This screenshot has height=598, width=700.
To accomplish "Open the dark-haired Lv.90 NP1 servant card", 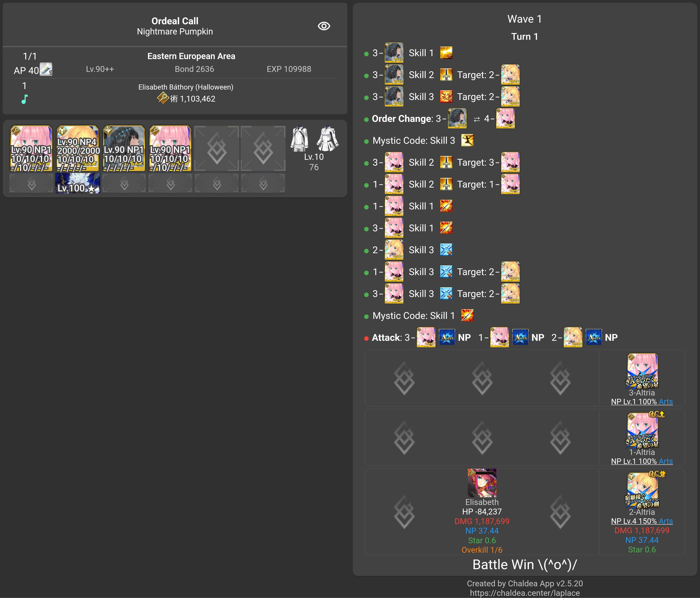I will 124,149.
